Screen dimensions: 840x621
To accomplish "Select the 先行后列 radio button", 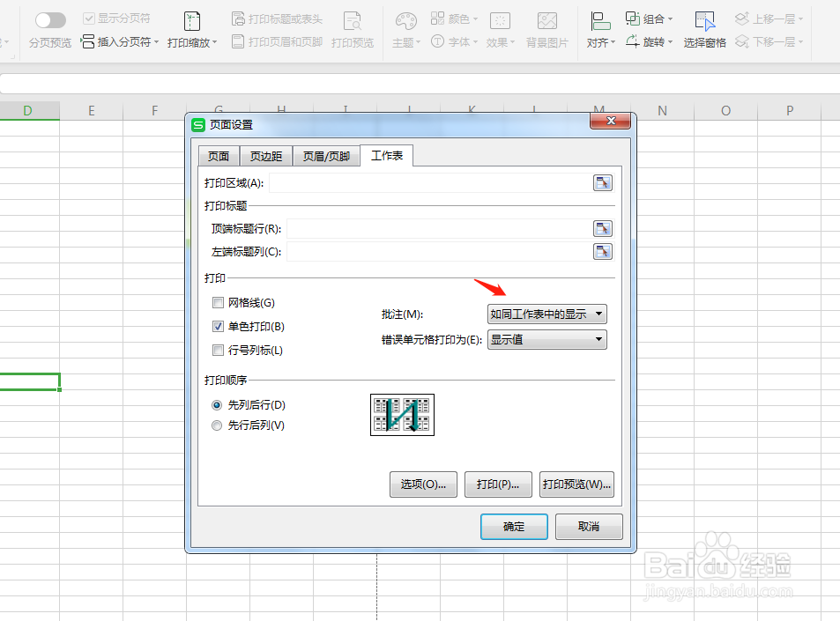I will (217, 425).
